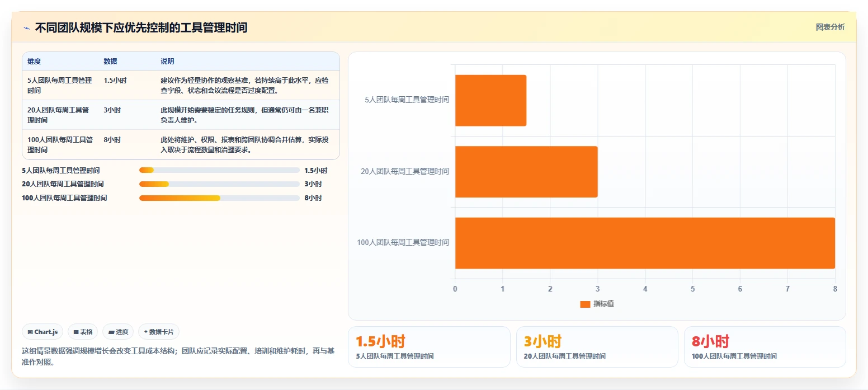
Task: Click the 表格 tag chip
Action: click(x=83, y=332)
